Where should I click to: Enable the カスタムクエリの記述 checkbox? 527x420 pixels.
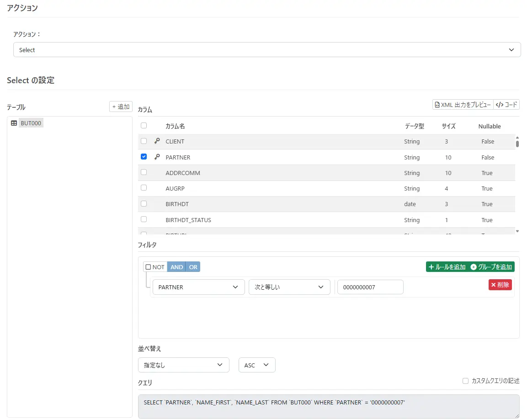click(x=465, y=381)
